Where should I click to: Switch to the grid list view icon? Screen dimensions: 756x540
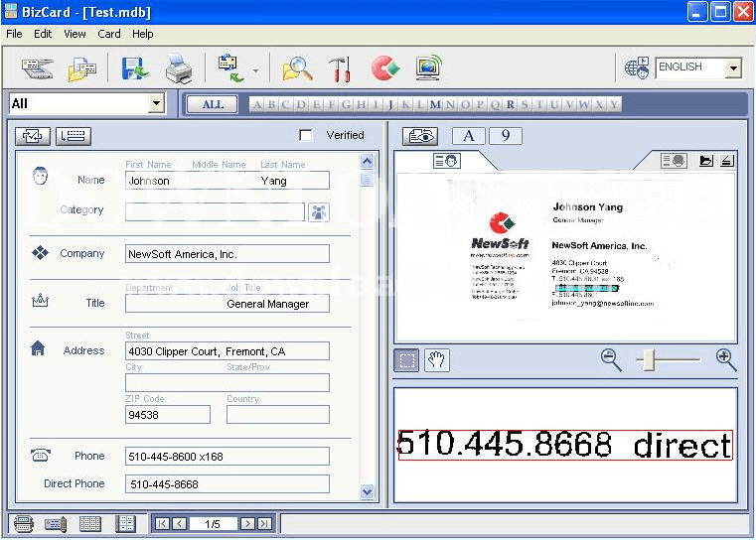coord(90,524)
